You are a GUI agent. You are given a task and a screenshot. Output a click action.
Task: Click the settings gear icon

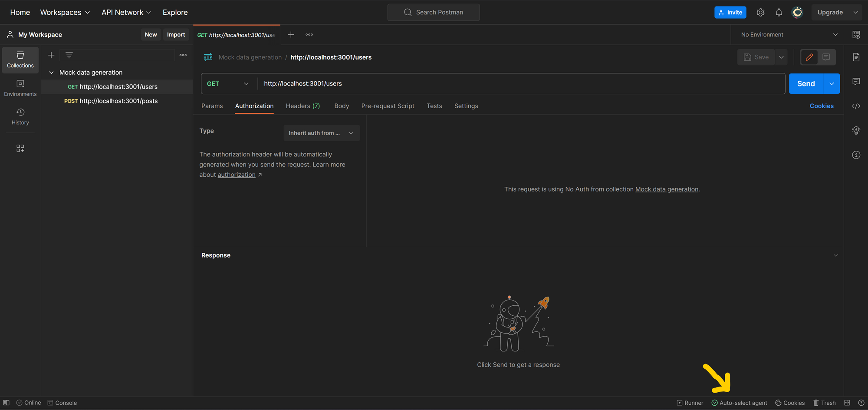coord(760,13)
